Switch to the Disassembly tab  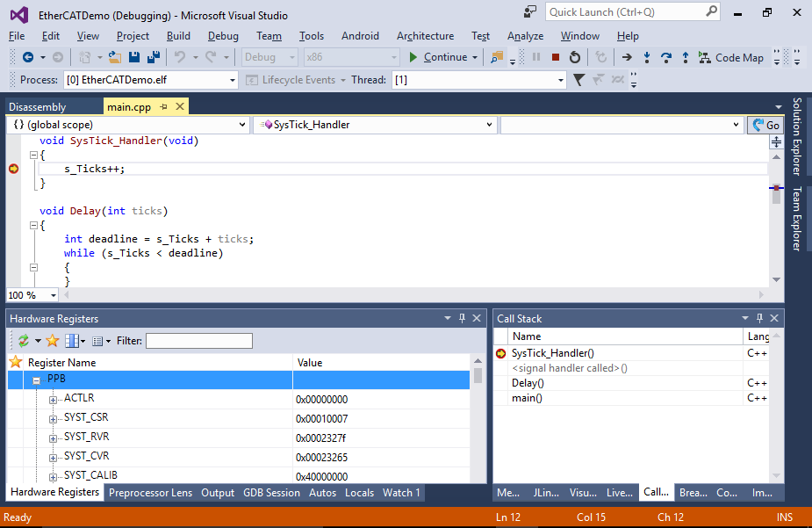coord(37,106)
